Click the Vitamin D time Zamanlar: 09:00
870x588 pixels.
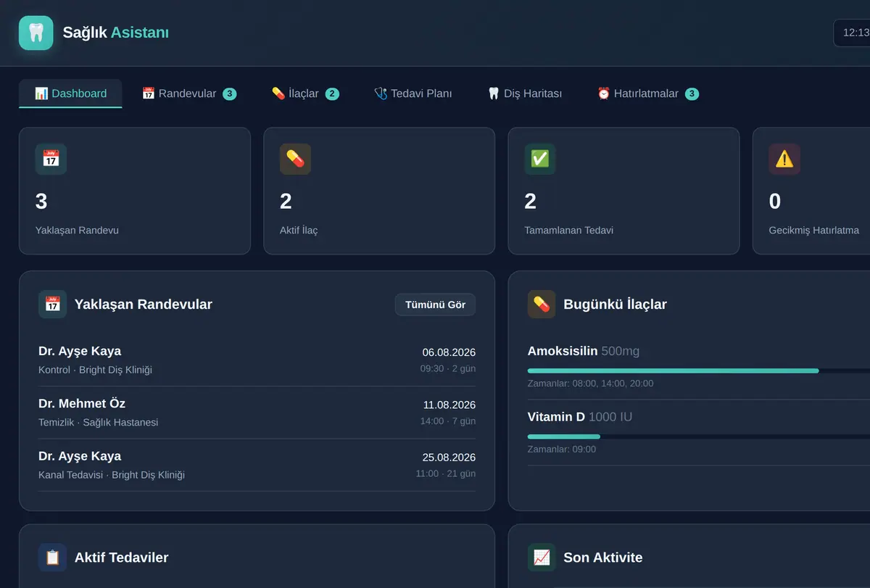click(x=562, y=449)
